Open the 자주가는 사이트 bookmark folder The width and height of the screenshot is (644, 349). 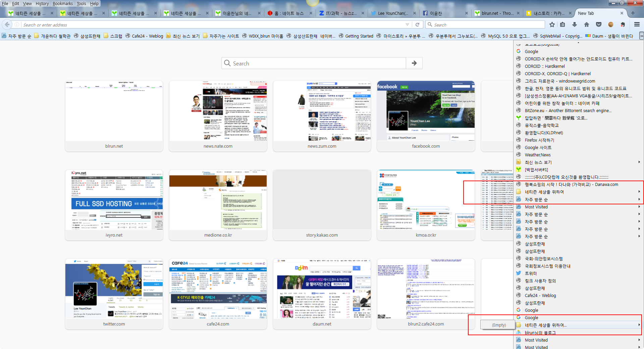click(221, 36)
